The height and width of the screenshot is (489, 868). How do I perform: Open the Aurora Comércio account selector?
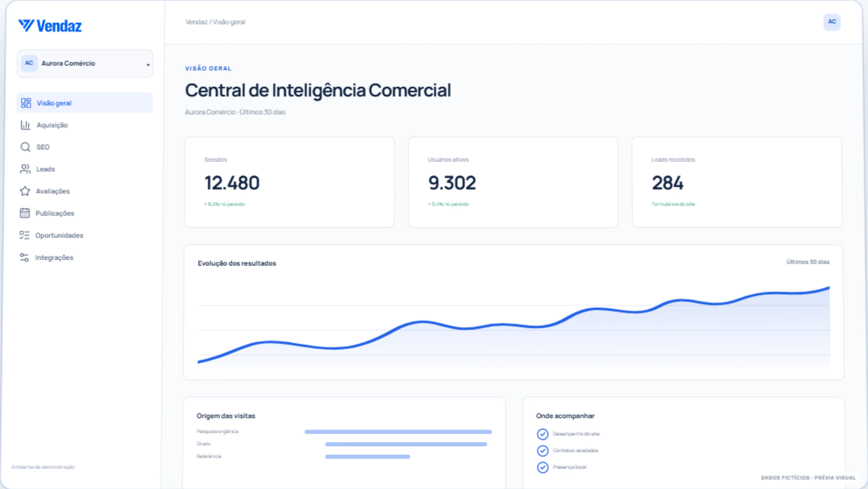coord(85,63)
